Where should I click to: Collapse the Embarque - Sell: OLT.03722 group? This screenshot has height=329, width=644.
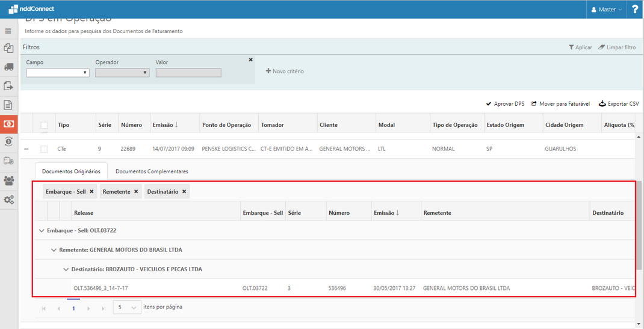click(41, 230)
